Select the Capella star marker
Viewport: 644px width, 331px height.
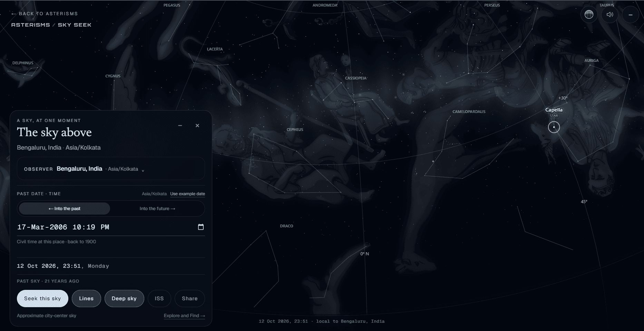(x=554, y=127)
